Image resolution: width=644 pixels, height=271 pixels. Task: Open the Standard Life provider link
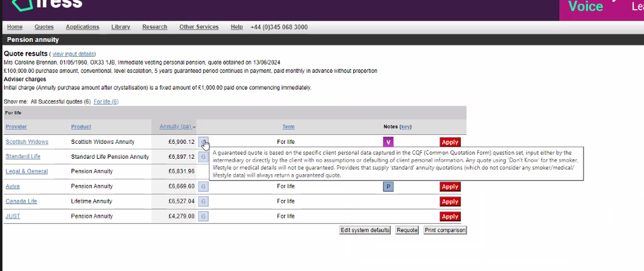(x=23, y=156)
